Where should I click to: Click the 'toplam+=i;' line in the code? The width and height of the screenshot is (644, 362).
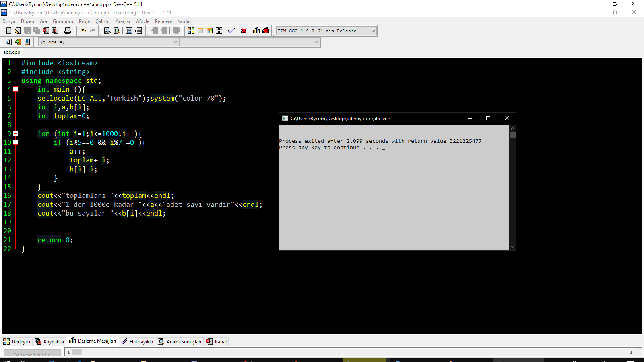(89, 160)
